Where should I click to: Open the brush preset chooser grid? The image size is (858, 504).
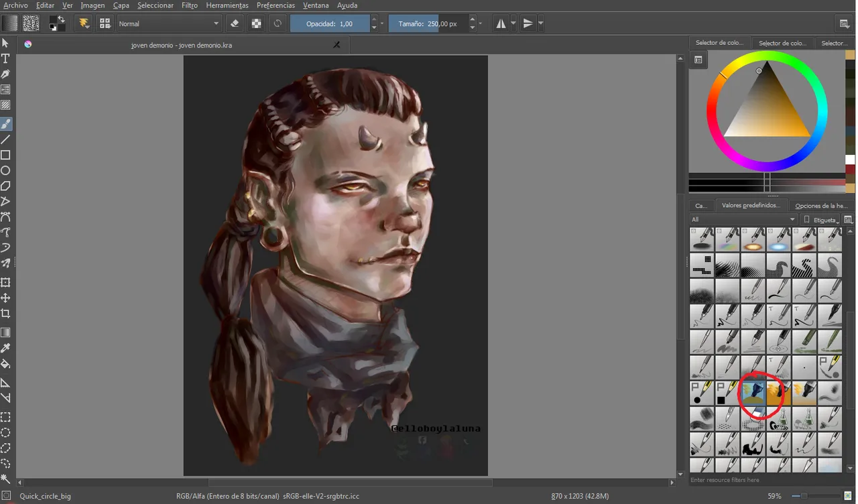pos(105,23)
